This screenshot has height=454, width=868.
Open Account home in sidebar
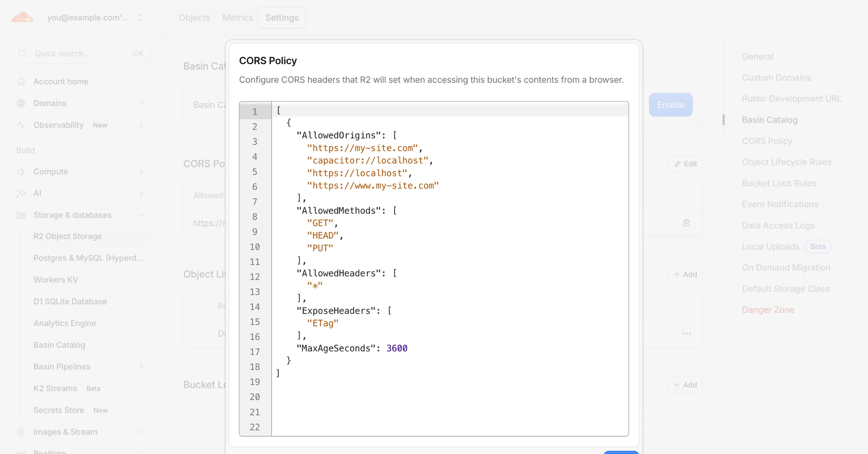coord(61,82)
